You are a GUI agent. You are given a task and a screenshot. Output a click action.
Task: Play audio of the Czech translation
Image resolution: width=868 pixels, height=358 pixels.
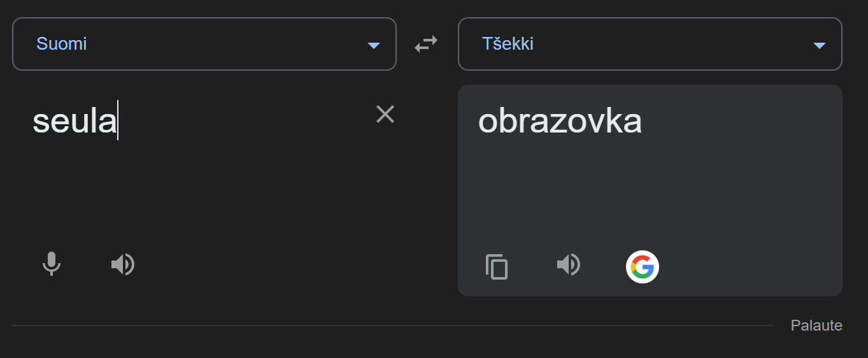click(x=569, y=264)
